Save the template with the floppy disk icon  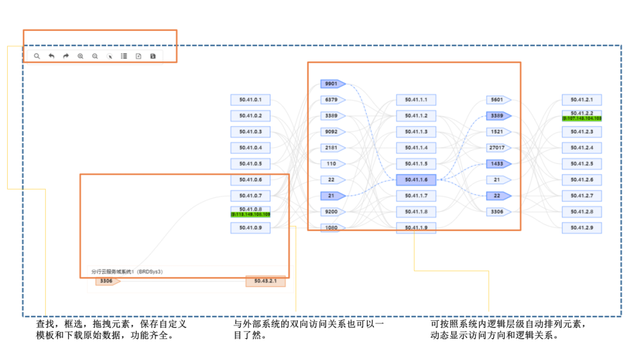(153, 56)
